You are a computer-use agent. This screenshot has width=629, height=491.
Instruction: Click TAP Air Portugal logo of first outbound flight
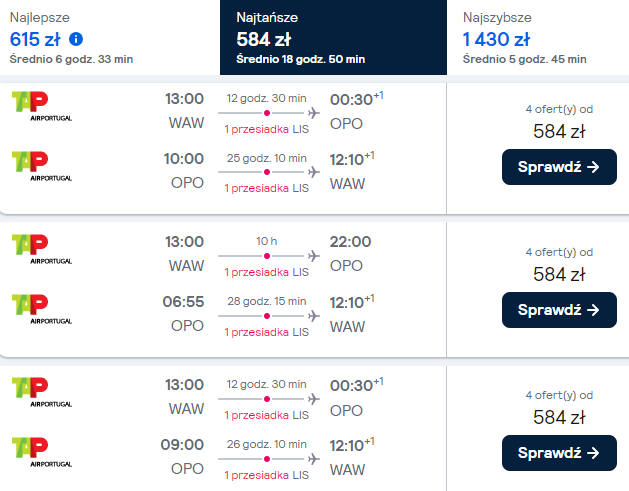coord(40,107)
